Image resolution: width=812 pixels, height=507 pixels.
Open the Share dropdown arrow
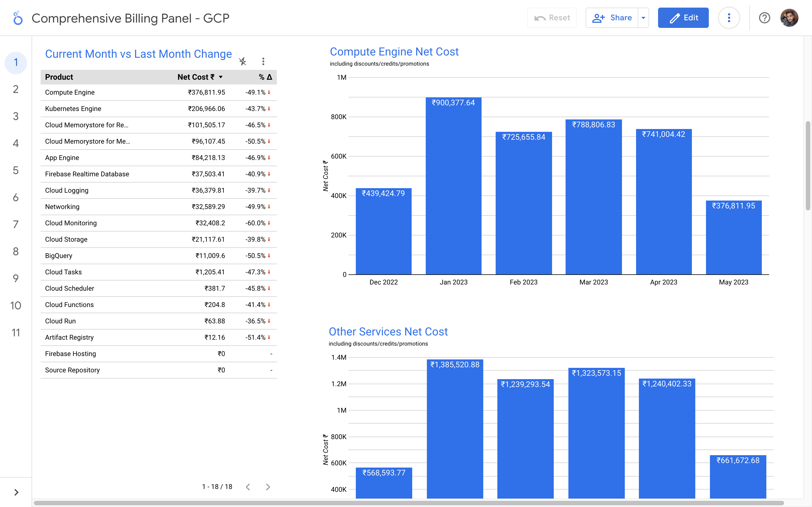pyautogui.click(x=643, y=18)
